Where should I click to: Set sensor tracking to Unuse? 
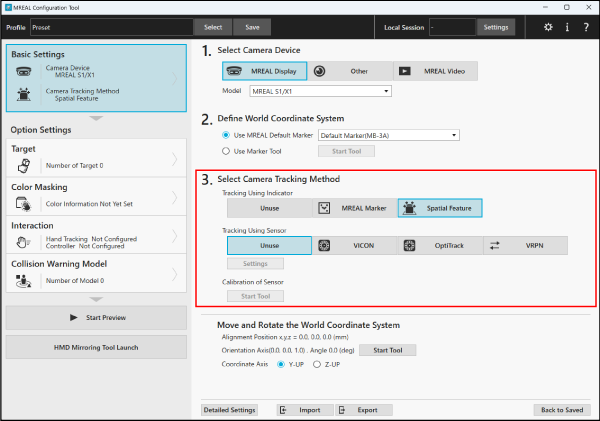click(x=269, y=245)
